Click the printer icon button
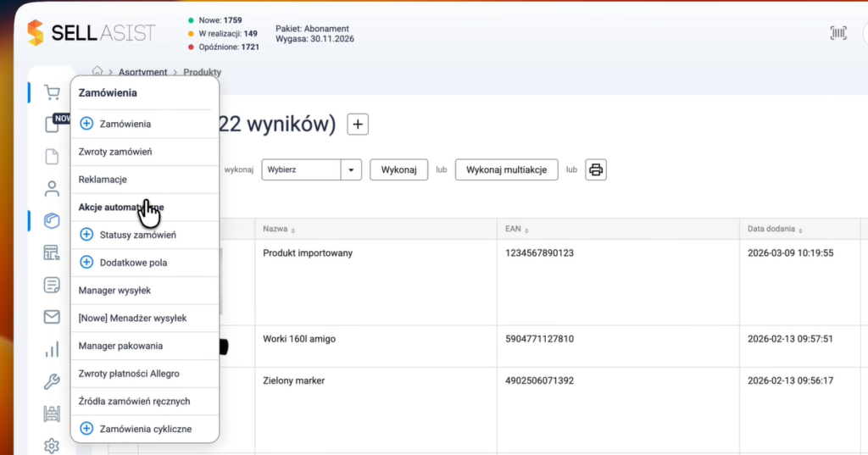Image resolution: width=868 pixels, height=455 pixels. pyautogui.click(x=596, y=169)
